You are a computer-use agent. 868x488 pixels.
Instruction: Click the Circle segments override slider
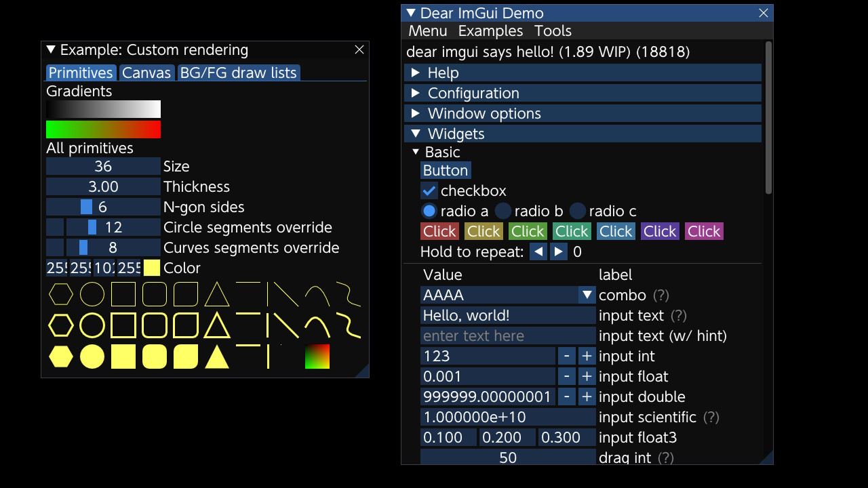pyautogui.click(x=113, y=227)
